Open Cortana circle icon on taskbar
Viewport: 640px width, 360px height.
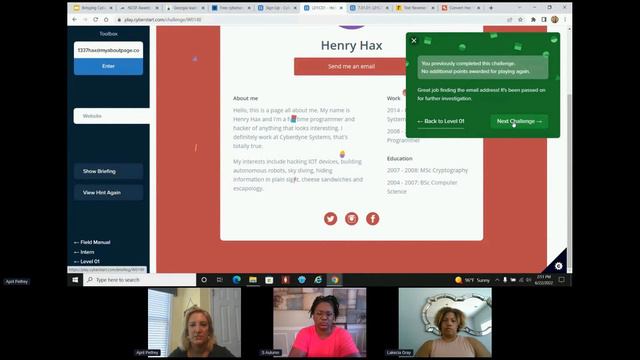tap(204, 280)
